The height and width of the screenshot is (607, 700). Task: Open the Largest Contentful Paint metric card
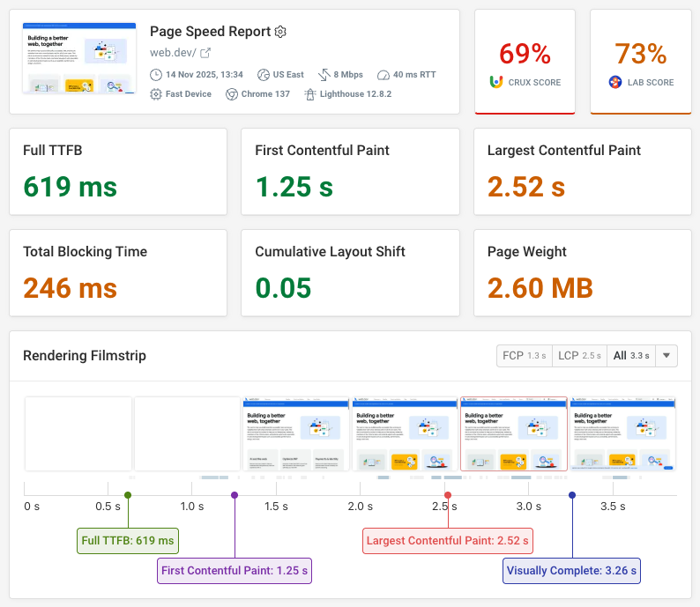click(x=583, y=172)
